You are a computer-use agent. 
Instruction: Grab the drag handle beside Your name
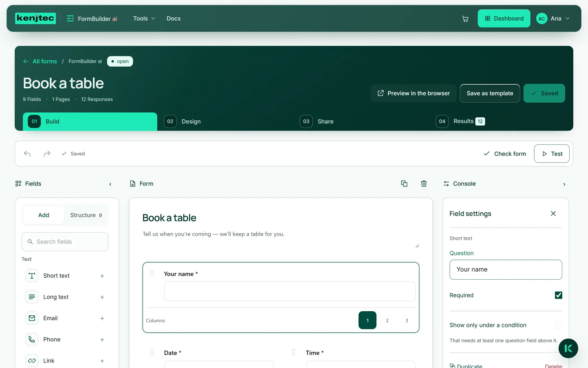[152, 273]
